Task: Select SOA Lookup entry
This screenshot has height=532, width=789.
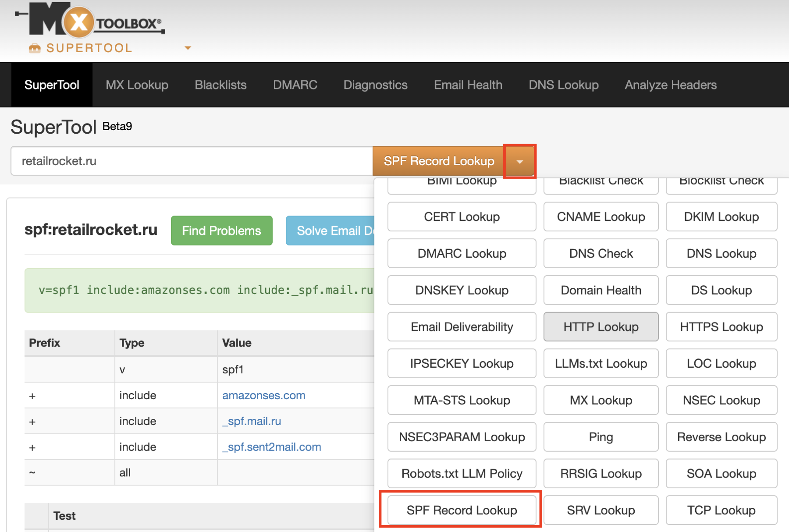Action: point(721,474)
